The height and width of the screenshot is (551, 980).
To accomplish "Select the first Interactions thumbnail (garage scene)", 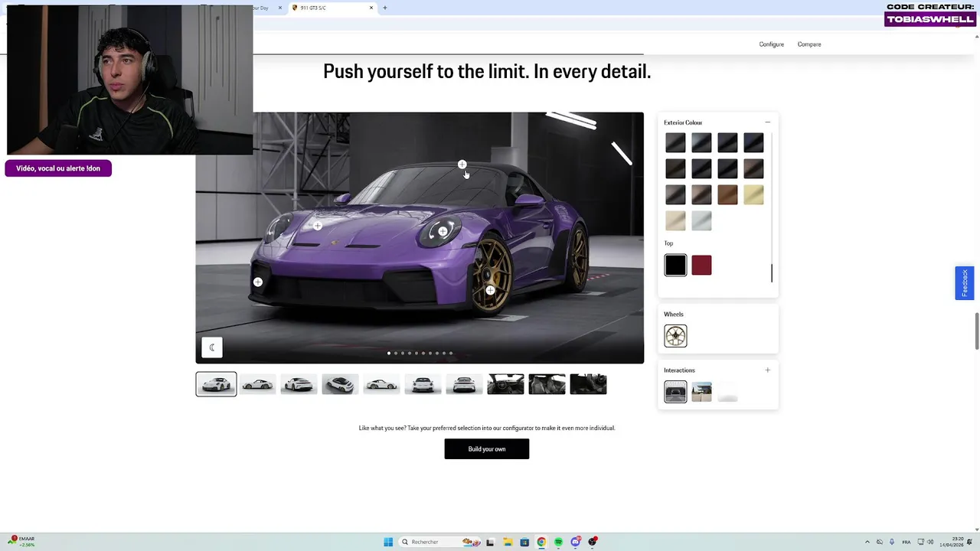I will click(675, 392).
